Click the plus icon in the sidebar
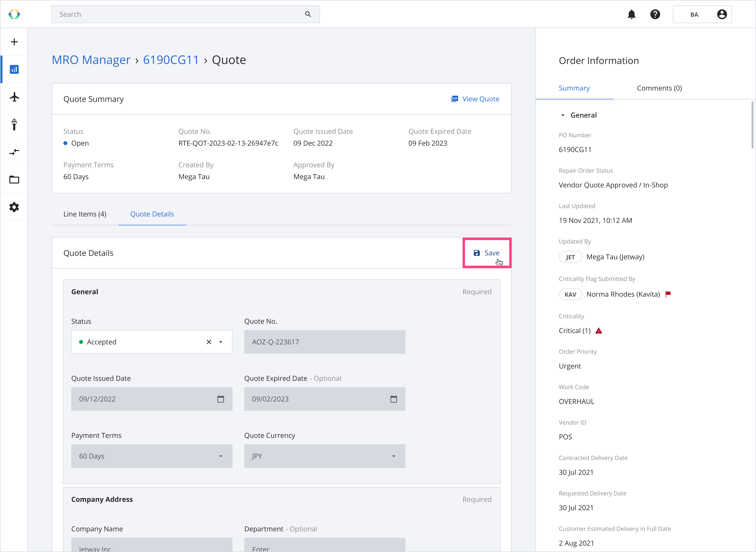Viewport: 756px width, 552px height. point(14,42)
